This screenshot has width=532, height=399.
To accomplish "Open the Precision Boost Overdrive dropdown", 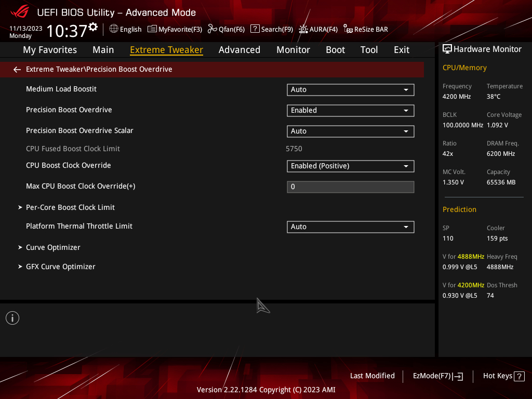I will [351, 110].
